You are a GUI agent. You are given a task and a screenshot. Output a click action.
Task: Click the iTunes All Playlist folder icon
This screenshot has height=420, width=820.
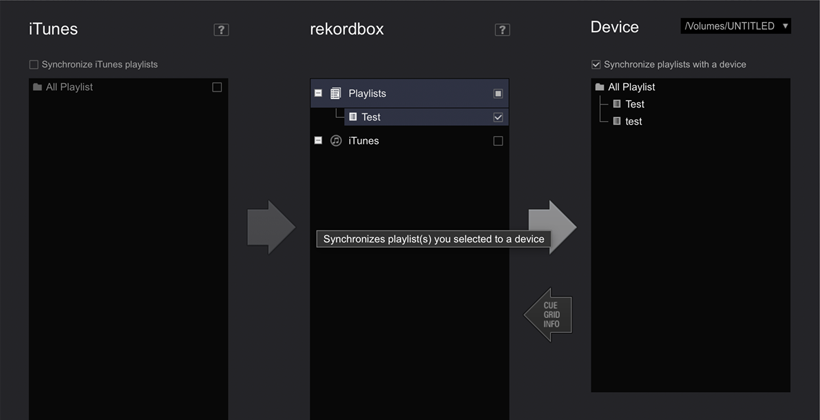click(37, 87)
